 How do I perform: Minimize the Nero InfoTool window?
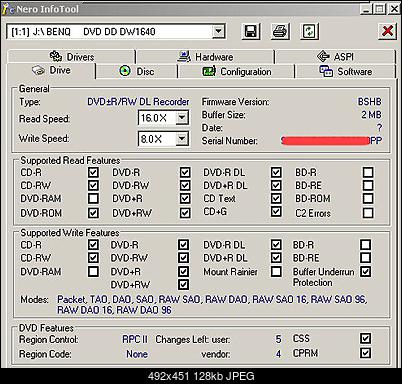[366, 8]
